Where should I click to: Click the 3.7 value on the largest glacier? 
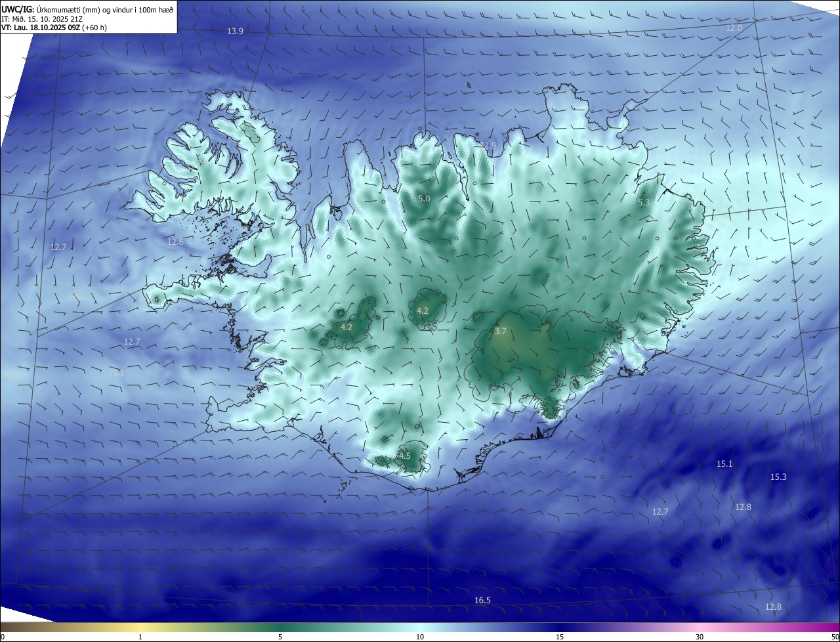click(500, 332)
